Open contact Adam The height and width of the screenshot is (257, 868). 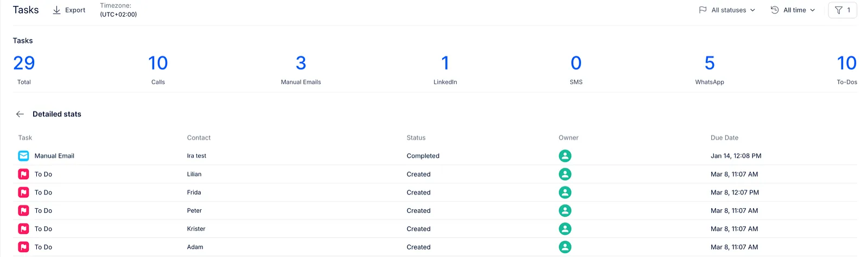(195, 247)
